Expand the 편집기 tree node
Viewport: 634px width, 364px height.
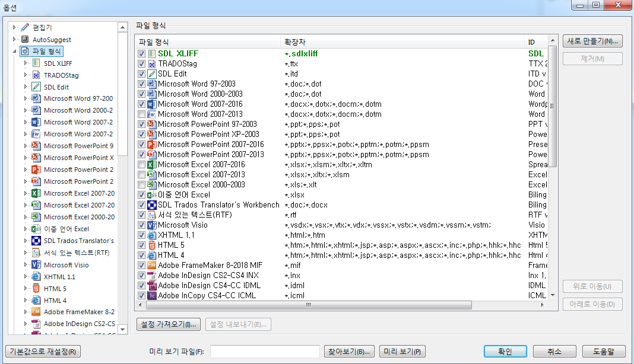[14, 27]
